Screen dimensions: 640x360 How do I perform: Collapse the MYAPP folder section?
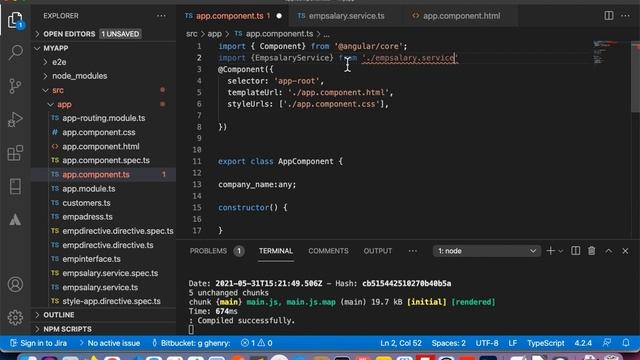click(x=104, y=48)
